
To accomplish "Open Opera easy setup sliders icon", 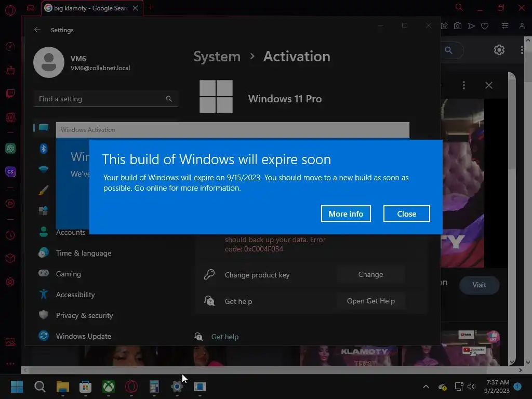I will (505, 26).
